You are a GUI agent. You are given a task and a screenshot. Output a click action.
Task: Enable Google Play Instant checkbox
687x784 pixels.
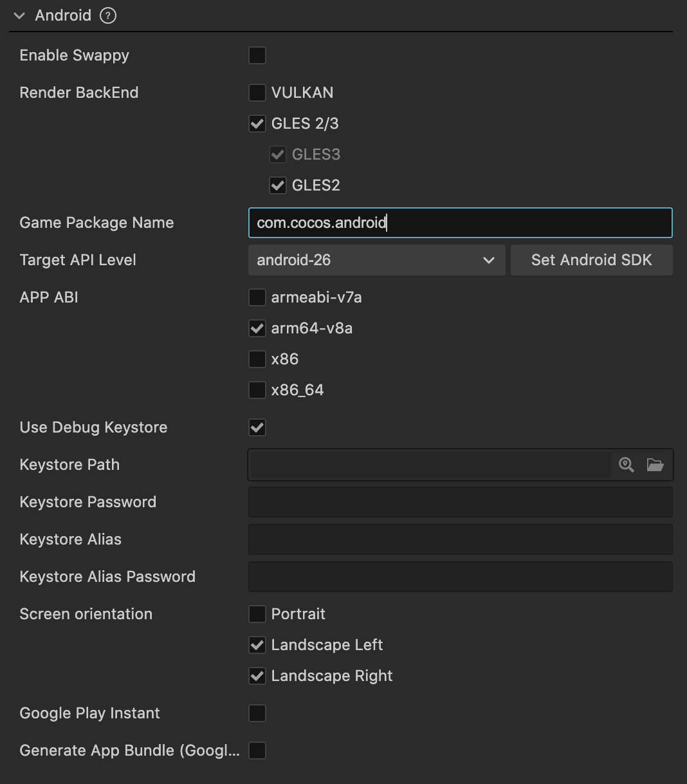coord(257,713)
